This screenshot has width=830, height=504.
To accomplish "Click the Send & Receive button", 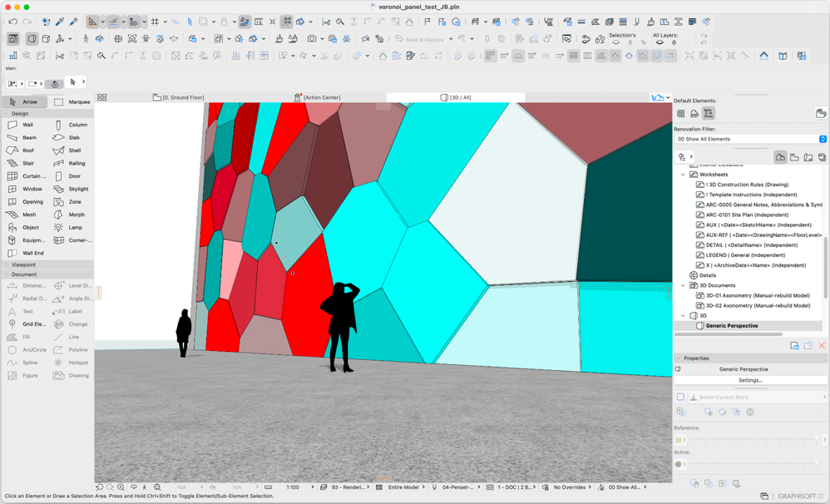I will (423, 39).
